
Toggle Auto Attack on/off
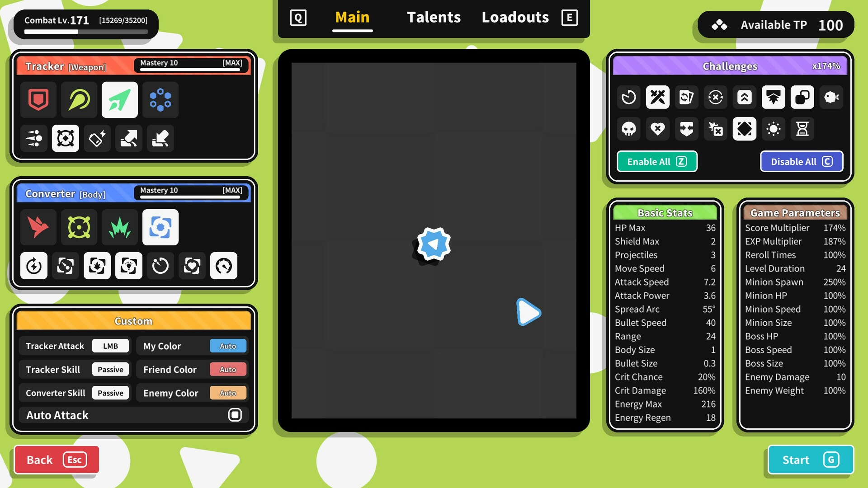click(235, 414)
